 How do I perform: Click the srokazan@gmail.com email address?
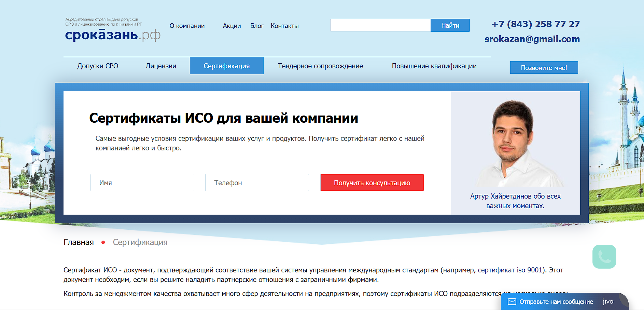tap(532, 39)
